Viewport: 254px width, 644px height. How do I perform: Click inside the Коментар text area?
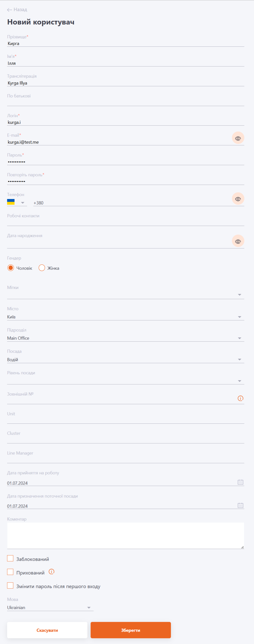click(x=126, y=536)
